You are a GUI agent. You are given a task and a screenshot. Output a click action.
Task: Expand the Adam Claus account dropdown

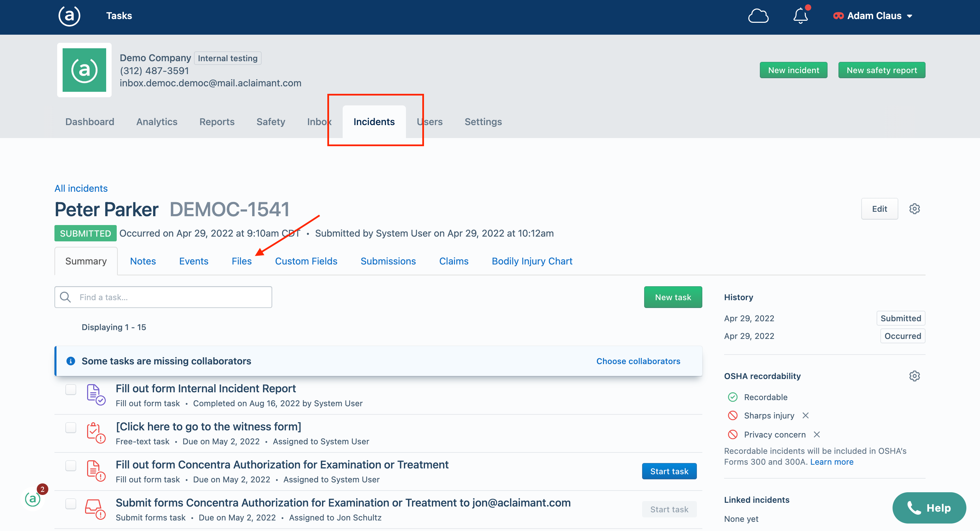click(873, 16)
